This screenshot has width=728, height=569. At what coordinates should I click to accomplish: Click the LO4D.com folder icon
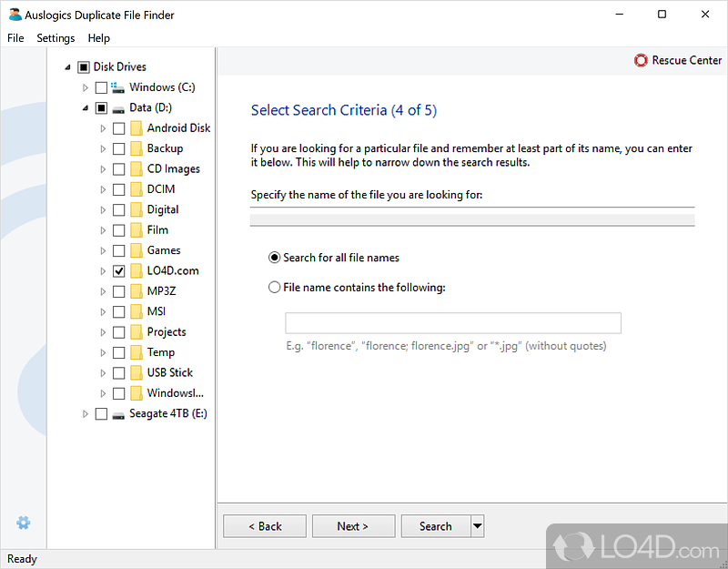pos(136,270)
